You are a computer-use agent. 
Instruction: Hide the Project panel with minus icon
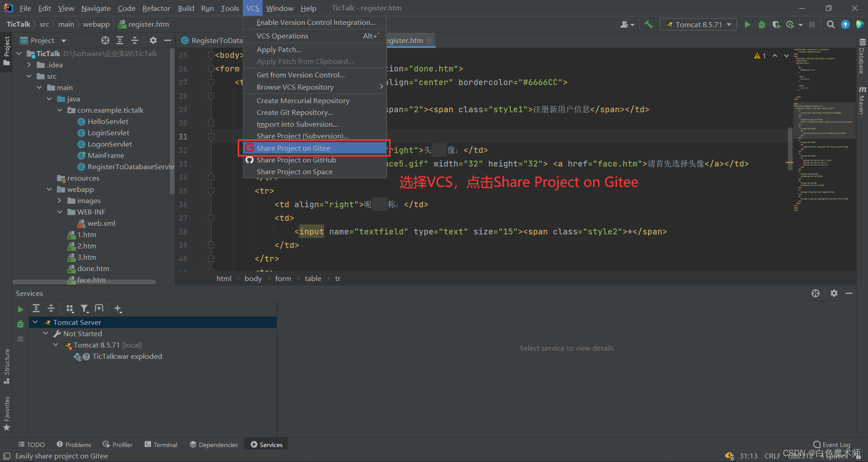point(168,40)
